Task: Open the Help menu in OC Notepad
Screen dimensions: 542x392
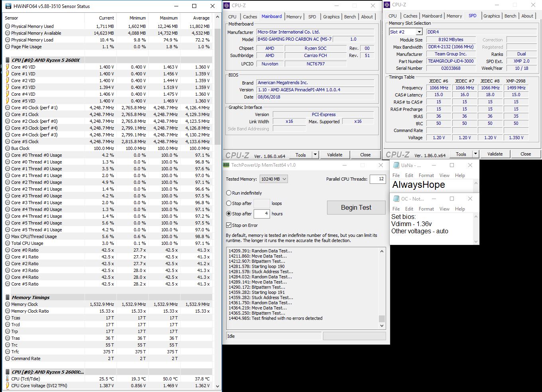Action: click(x=460, y=209)
